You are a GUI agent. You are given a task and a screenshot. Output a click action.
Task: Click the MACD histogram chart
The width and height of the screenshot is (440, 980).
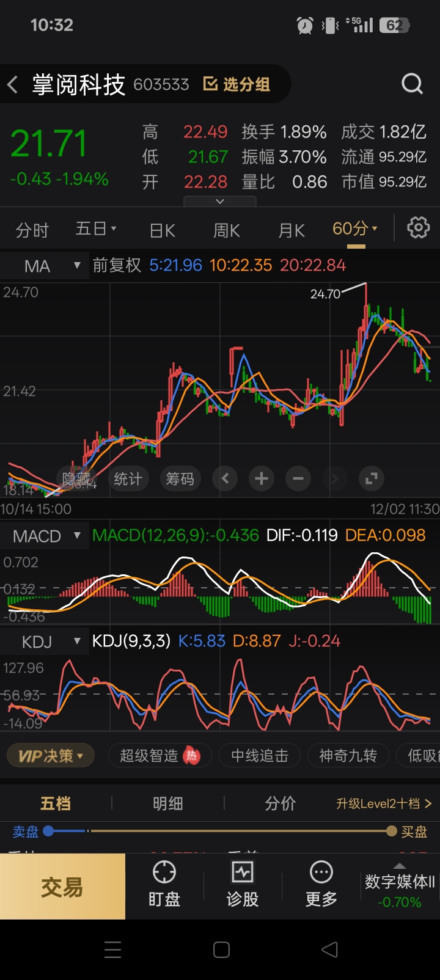220,588
